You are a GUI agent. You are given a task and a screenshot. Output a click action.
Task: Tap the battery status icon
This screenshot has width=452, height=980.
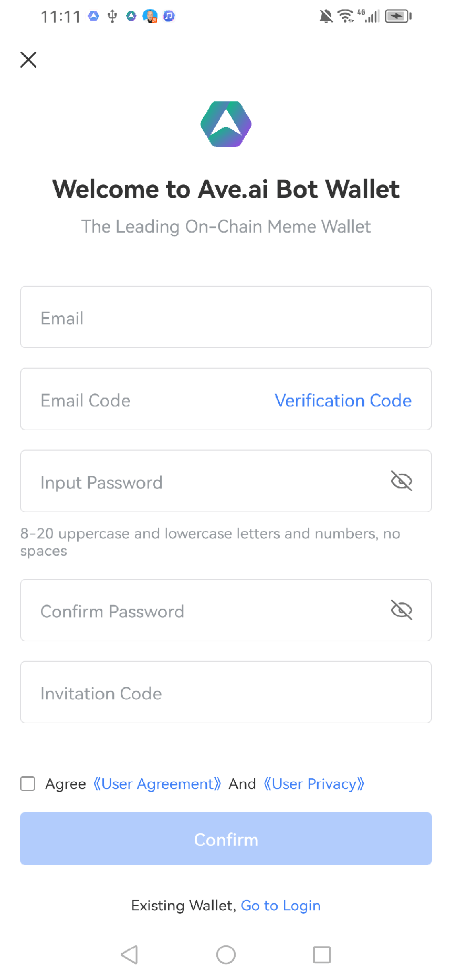coord(398,16)
